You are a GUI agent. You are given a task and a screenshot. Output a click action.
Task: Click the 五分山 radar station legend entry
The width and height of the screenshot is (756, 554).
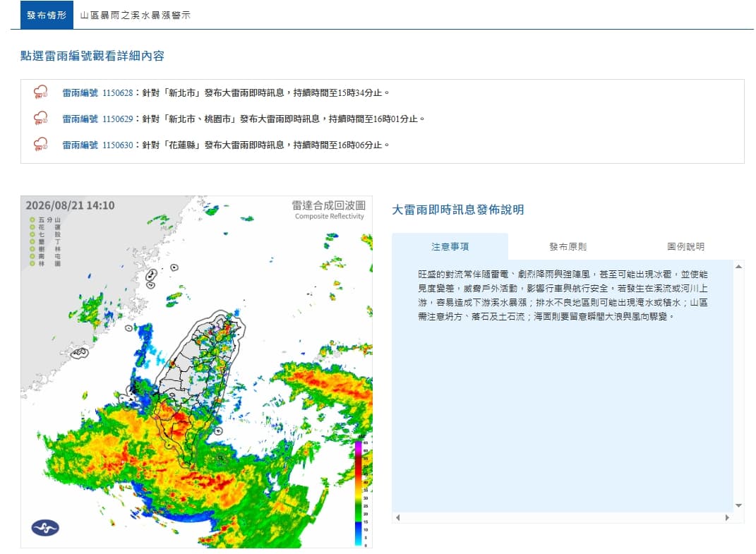45,220
